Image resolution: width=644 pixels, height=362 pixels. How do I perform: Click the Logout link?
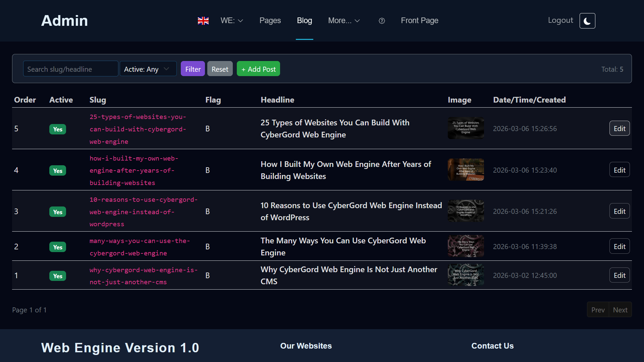pyautogui.click(x=560, y=20)
